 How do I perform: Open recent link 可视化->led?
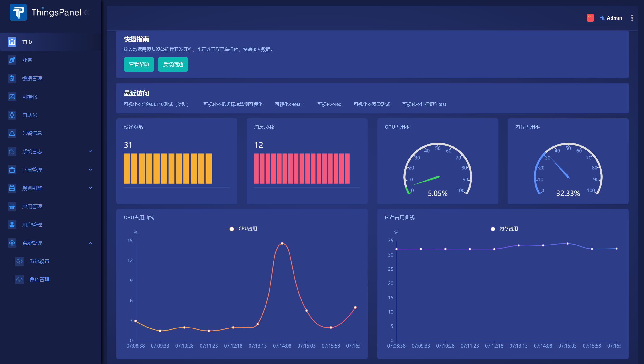(329, 104)
